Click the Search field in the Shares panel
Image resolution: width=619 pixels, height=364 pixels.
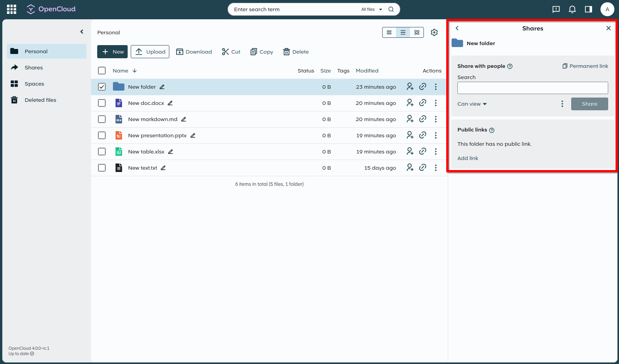[533, 88]
